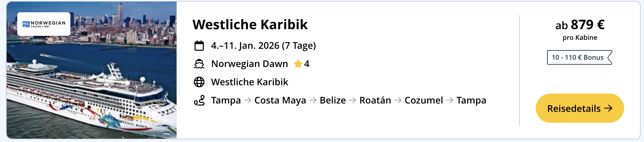Screen dimensions: 644x142
Task: Click the yellow star rating icon
Action: pos(298,64)
